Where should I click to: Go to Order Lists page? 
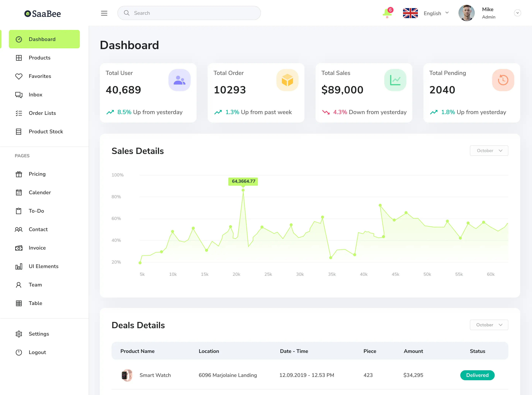(42, 113)
